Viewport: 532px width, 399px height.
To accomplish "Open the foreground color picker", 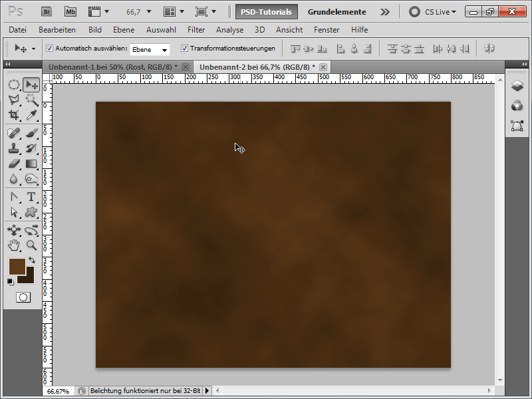I will 16,265.
